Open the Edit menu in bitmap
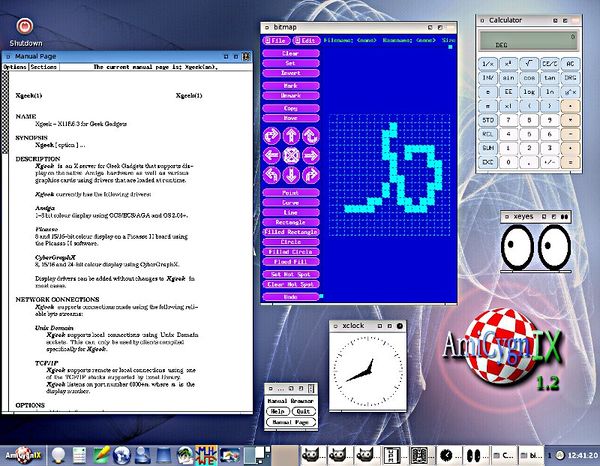The height and width of the screenshot is (466, 600). click(306, 40)
